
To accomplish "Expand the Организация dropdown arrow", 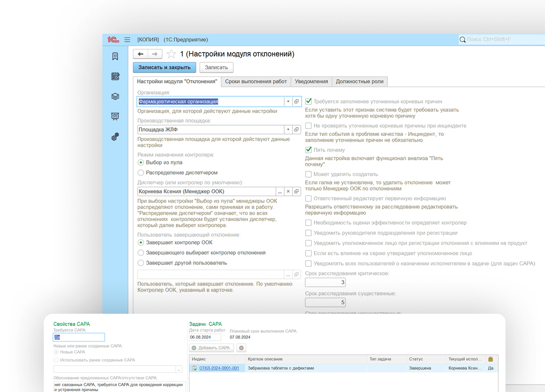I will [288, 101].
